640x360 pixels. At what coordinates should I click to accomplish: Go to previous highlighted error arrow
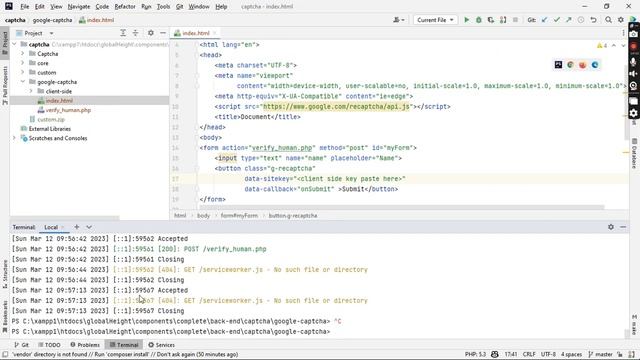(x=613, y=45)
